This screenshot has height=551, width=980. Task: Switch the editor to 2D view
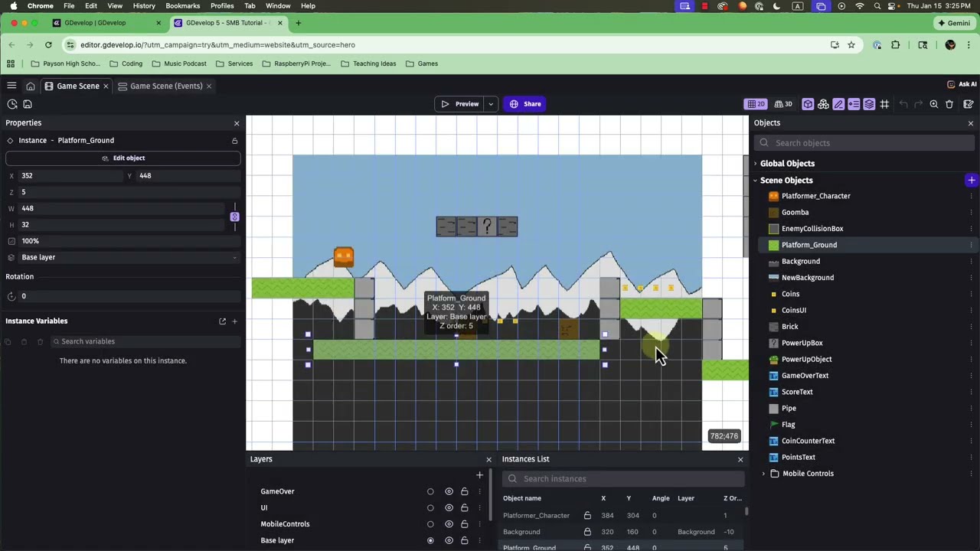pyautogui.click(x=756, y=104)
